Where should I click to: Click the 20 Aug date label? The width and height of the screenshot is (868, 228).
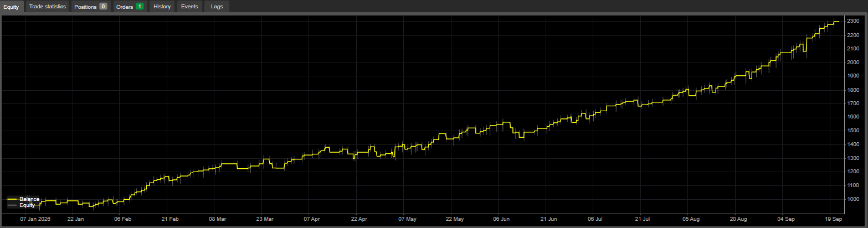738,219
